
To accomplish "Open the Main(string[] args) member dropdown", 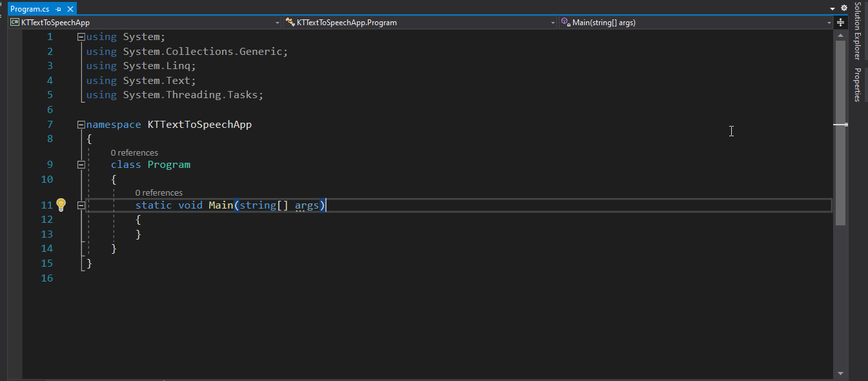I will pos(829,23).
